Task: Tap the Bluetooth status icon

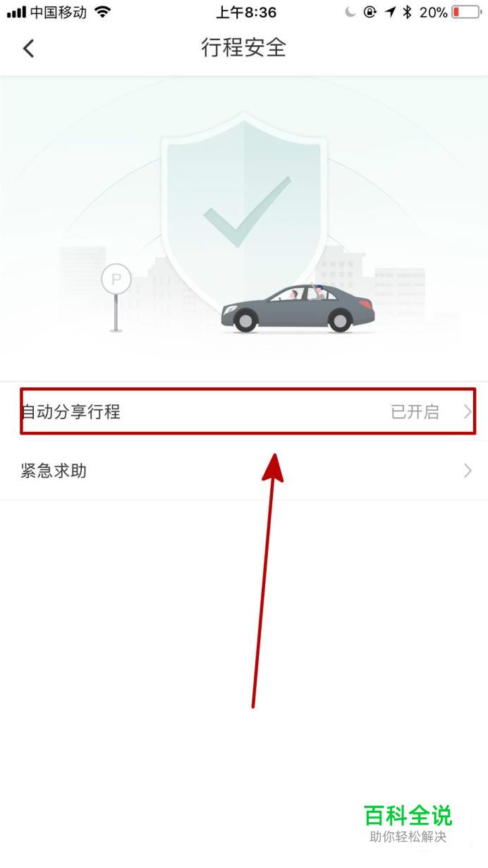Action: tap(408, 12)
